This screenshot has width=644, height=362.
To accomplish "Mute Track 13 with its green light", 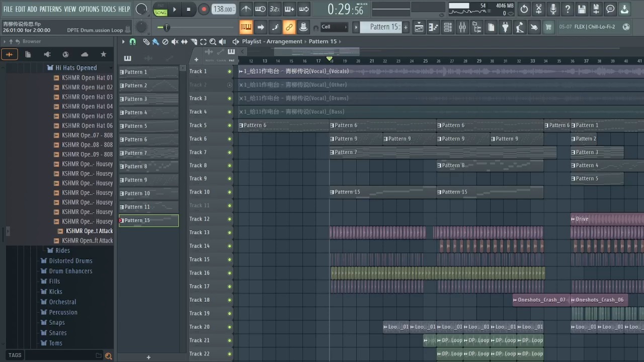I will (x=230, y=233).
